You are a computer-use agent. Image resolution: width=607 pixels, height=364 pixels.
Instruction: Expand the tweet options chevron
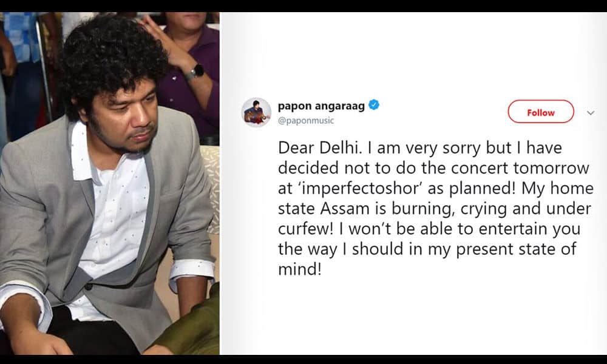click(591, 113)
